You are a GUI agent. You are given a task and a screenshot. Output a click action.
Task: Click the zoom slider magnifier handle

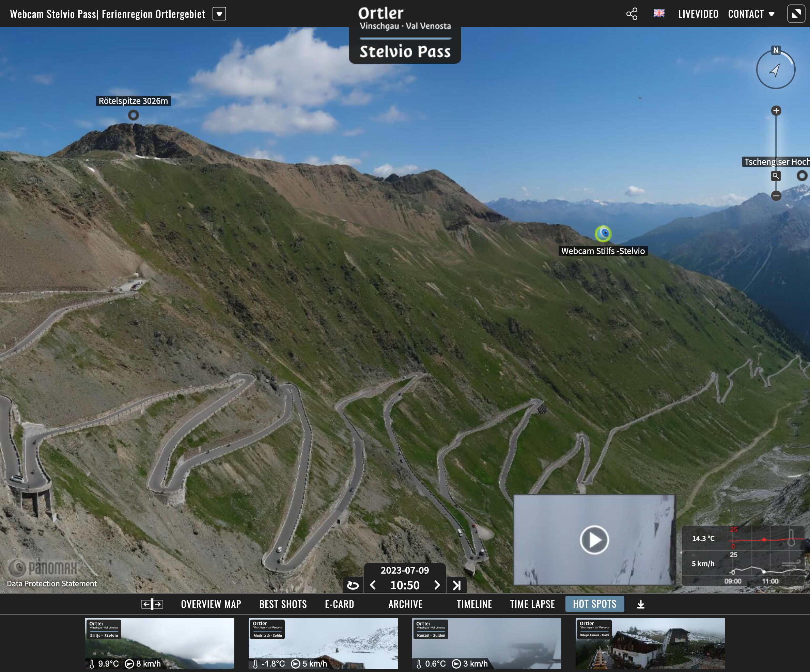pos(776,176)
